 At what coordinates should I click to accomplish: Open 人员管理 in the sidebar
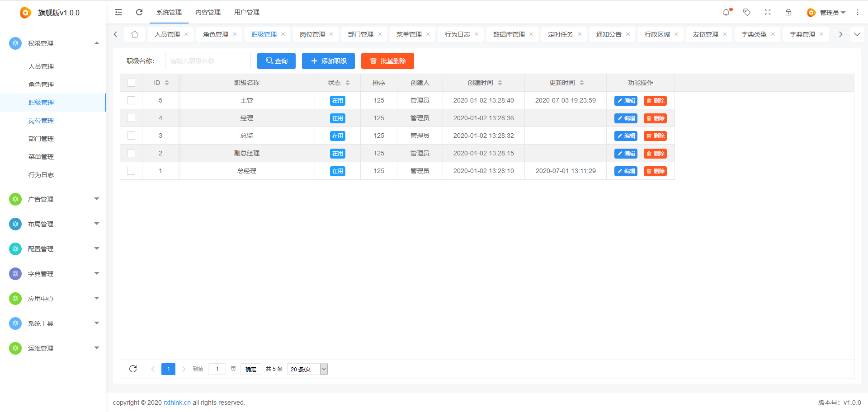(x=41, y=66)
